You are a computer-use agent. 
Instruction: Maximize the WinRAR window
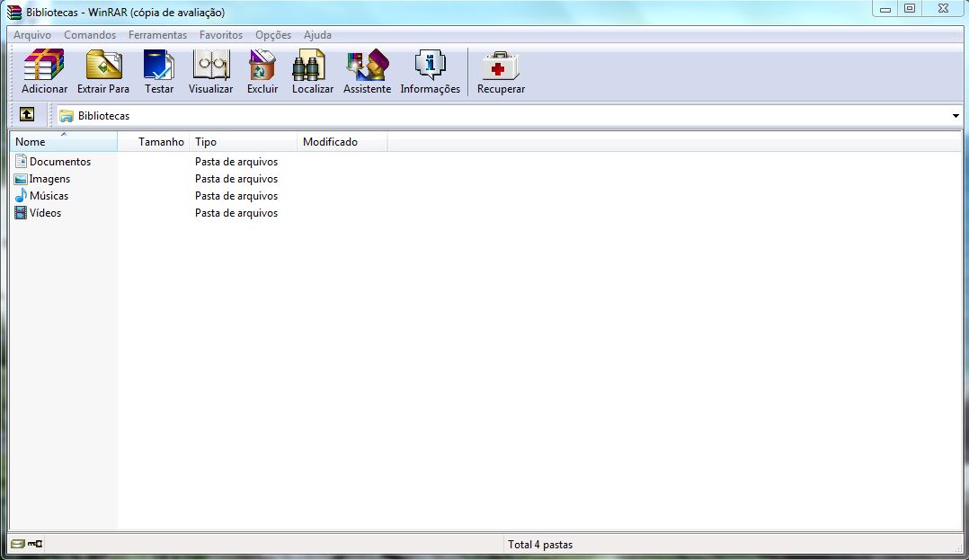pyautogui.click(x=910, y=9)
